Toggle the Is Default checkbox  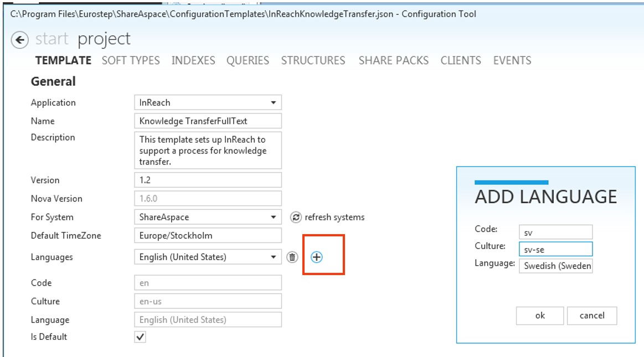pos(141,337)
